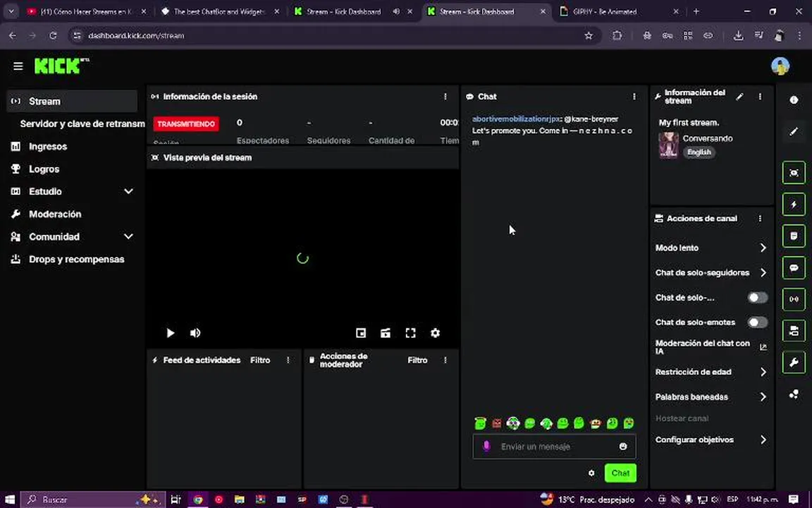The width and height of the screenshot is (812, 508).
Task: Toggle moderator actions note icon in rail
Action: (x=794, y=236)
